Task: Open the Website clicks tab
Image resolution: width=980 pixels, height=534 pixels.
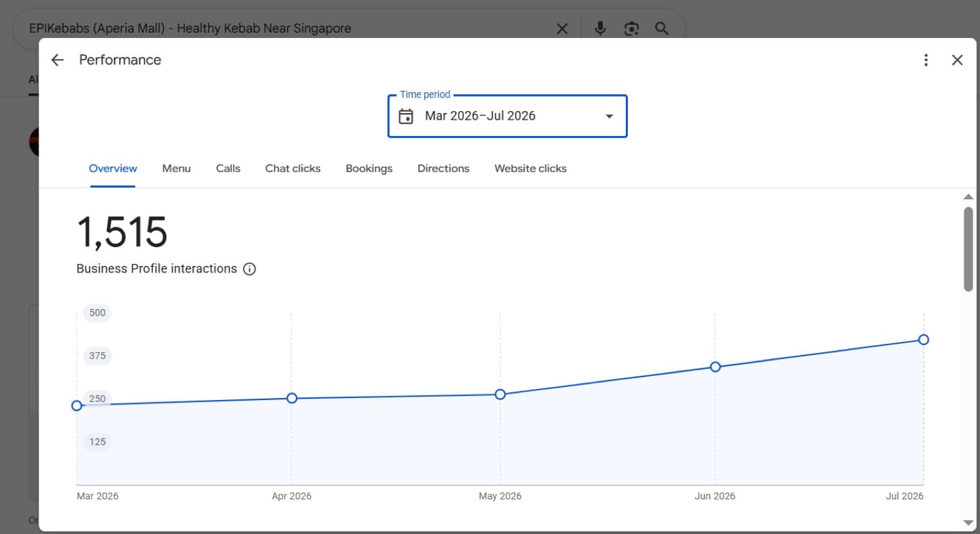Action: pyautogui.click(x=531, y=169)
